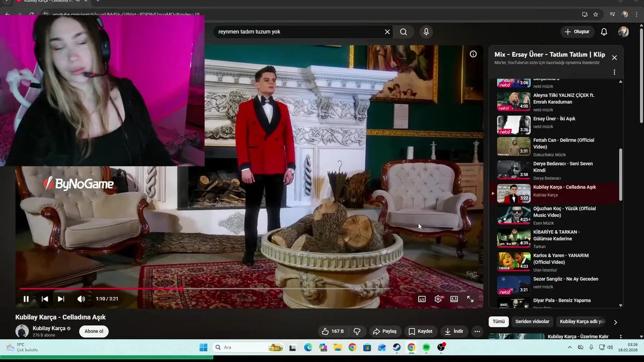Open the weather widget 11°C

tap(21, 347)
